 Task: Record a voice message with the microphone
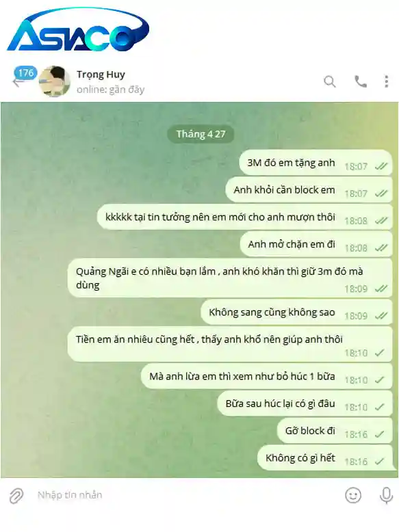[386, 495]
